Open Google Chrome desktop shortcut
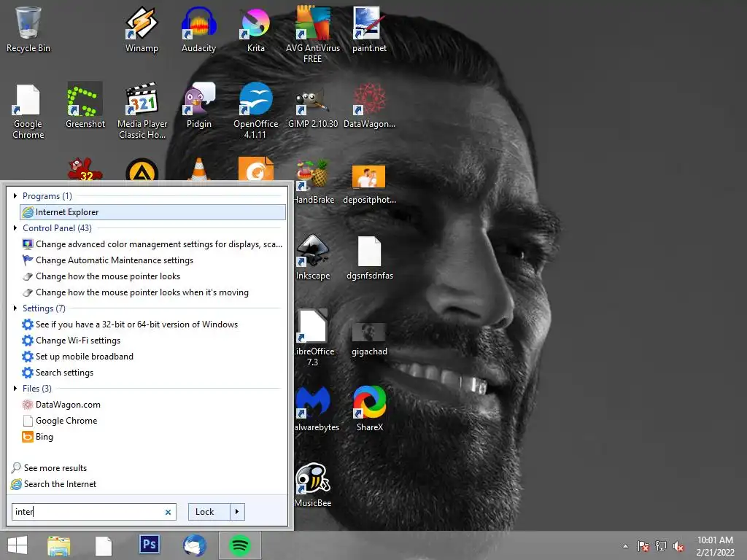The image size is (747, 560). click(28, 112)
